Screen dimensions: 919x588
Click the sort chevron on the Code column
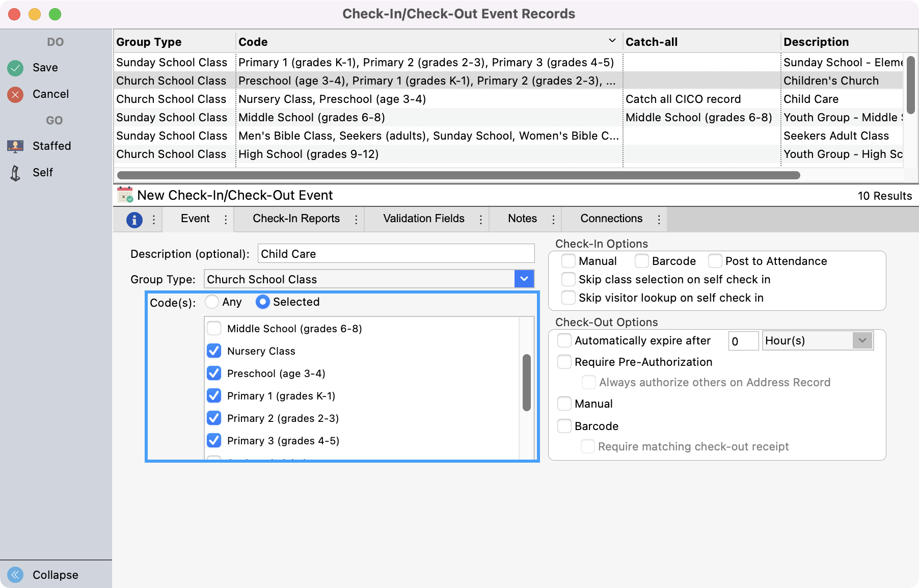click(x=611, y=39)
